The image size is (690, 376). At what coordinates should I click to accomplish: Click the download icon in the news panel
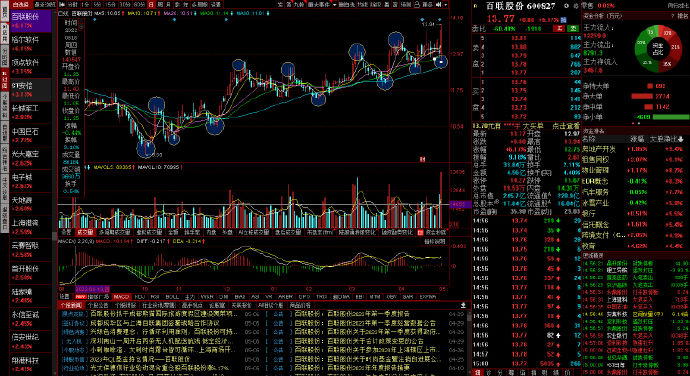(463, 305)
